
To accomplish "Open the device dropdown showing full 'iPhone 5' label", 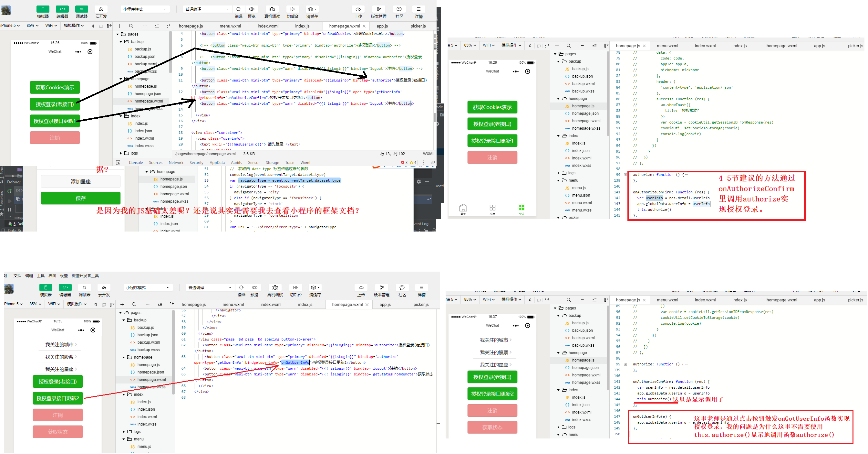I will [x=10, y=26].
